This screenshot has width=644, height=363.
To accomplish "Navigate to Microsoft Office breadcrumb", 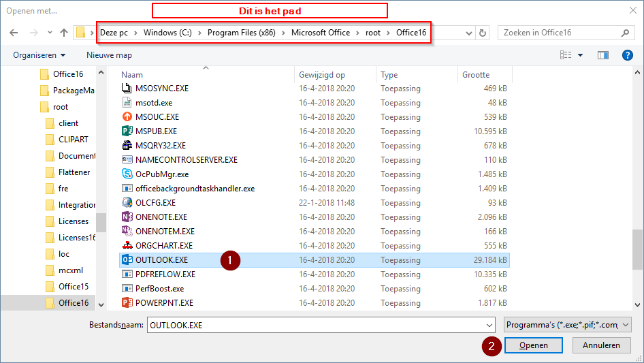I will point(321,33).
